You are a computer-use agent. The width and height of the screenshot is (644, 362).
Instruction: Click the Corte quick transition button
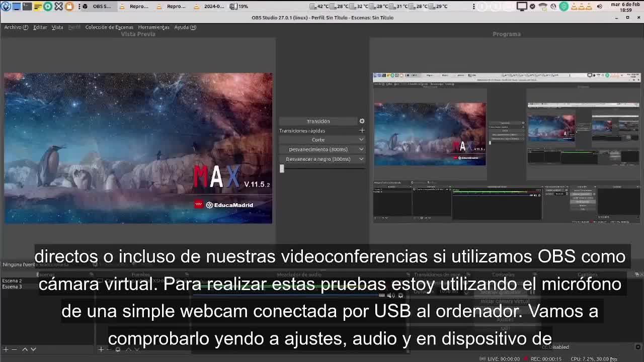click(x=318, y=140)
